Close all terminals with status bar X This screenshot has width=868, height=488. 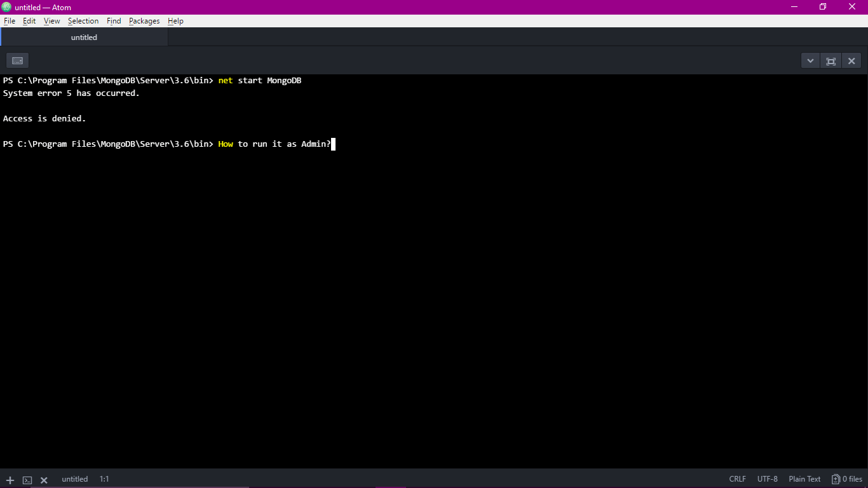[x=44, y=480]
